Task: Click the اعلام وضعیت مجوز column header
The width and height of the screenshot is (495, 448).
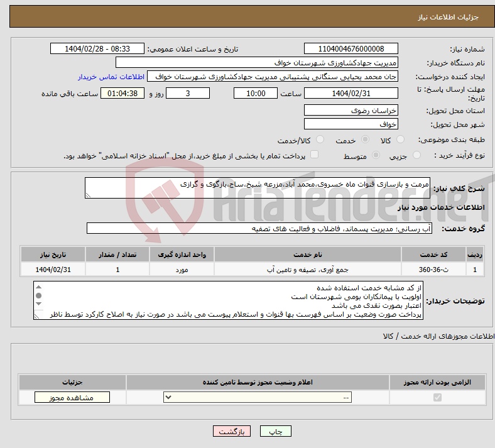Action: (x=258, y=382)
